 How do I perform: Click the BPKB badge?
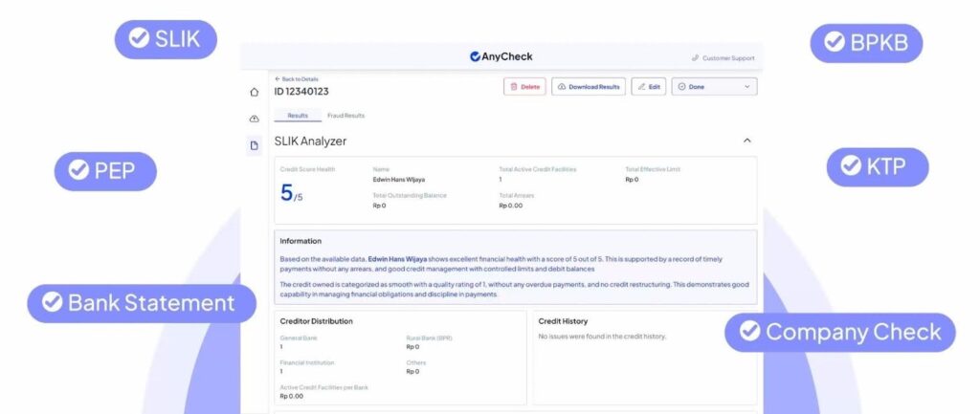point(866,43)
